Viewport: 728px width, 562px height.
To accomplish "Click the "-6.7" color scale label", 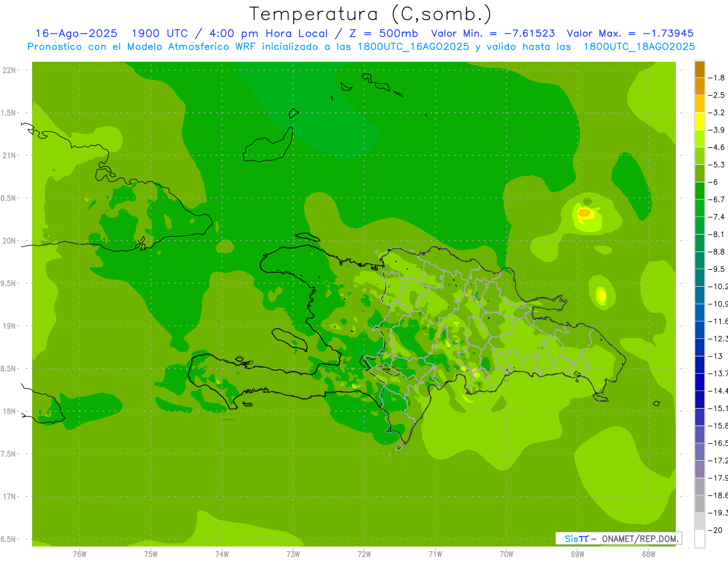I will [x=716, y=199].
